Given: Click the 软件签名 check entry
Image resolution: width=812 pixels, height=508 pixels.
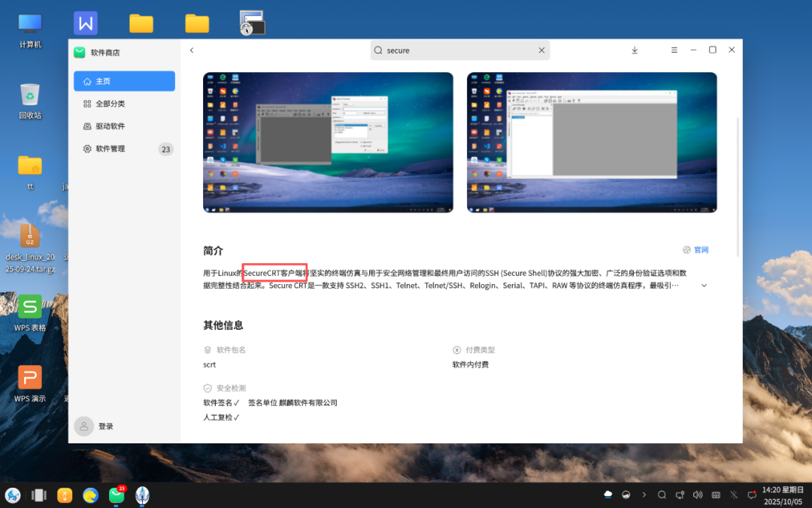Looking at the screenshot, I should coord(221,402).
